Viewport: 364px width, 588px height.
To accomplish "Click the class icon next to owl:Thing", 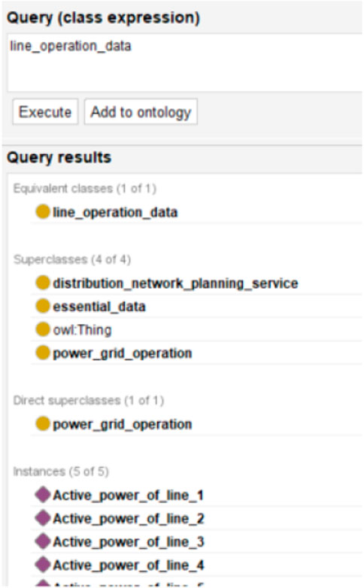I will [43, 329].
